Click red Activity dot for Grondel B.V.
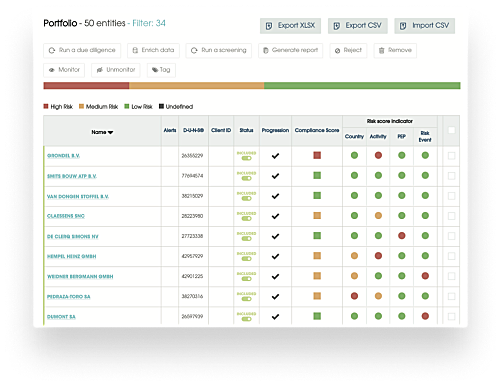Viewport: 501px width, 386px height. pyautogui.click(x=378, y=155)
